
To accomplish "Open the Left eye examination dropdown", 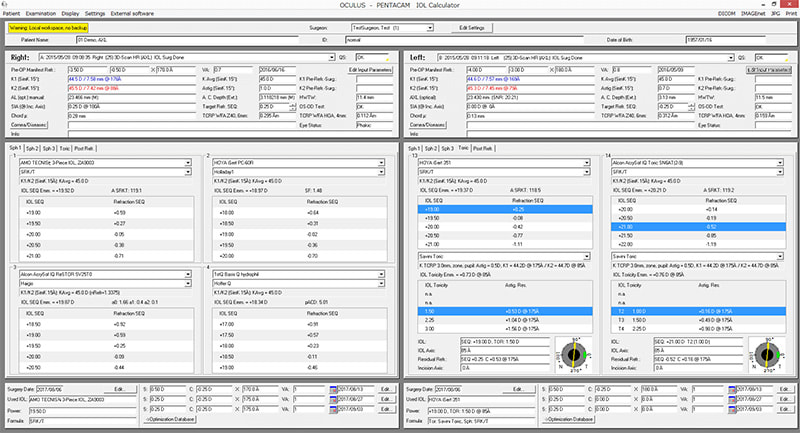I will point(731,58).
